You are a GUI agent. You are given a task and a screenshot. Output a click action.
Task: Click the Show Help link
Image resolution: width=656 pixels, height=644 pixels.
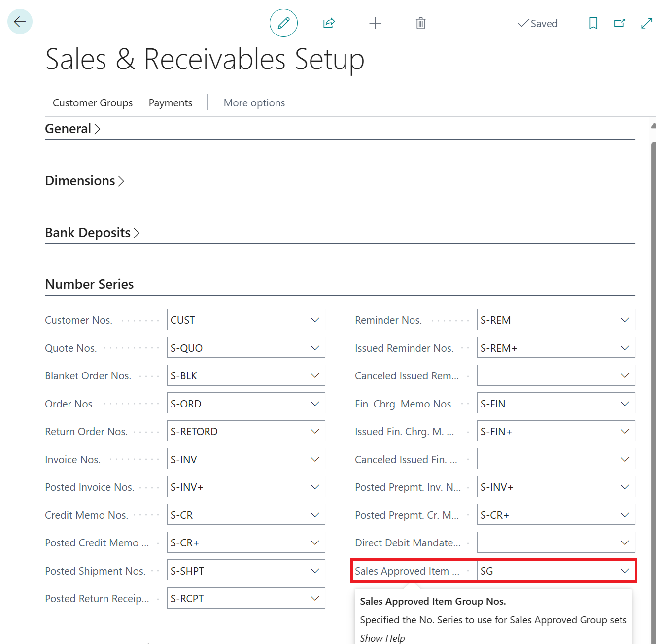click(382, 638)
